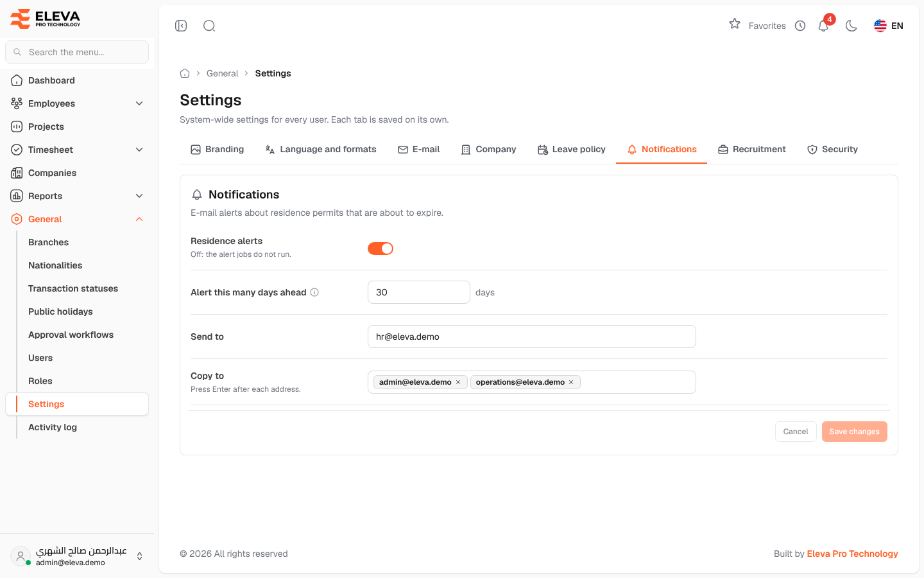Click the home breadcrumb icon

pyautogui.click(x=185, y=73)
